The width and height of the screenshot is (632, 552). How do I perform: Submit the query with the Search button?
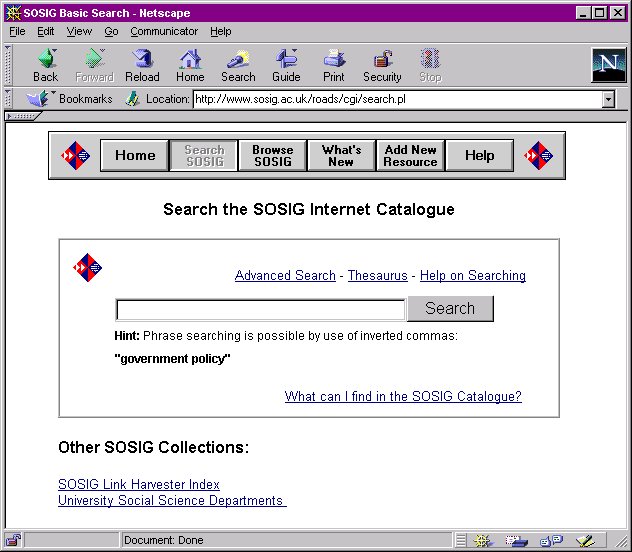coord(450,309)
